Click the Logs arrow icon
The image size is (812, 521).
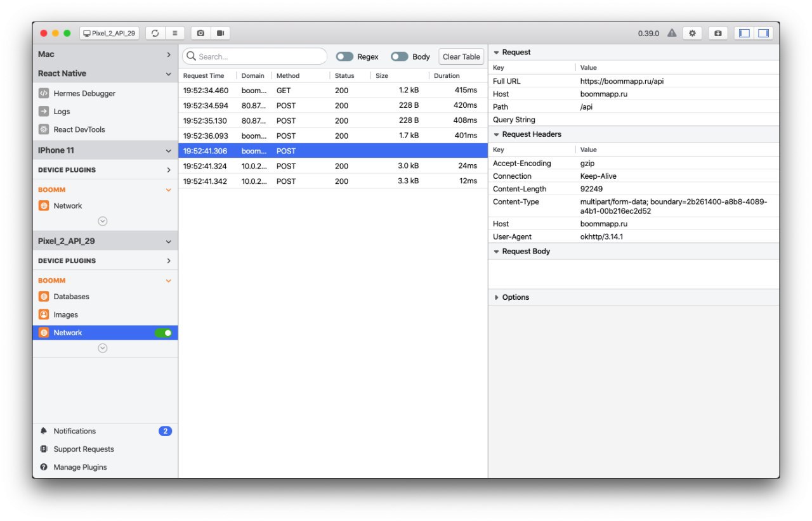[44, 111]
